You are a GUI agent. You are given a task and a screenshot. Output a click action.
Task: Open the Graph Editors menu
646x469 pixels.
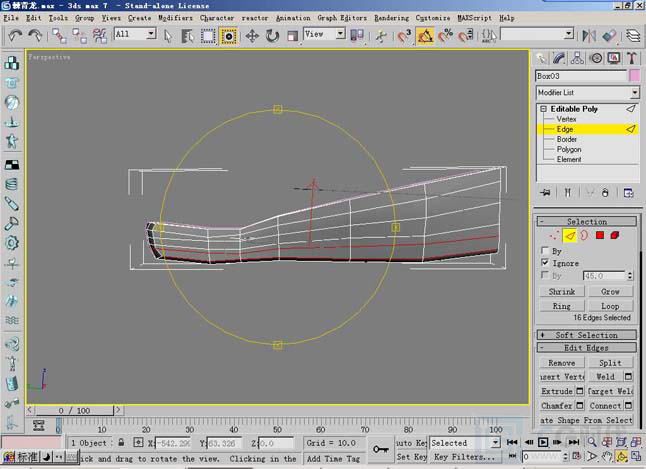[x=342, y=18]
